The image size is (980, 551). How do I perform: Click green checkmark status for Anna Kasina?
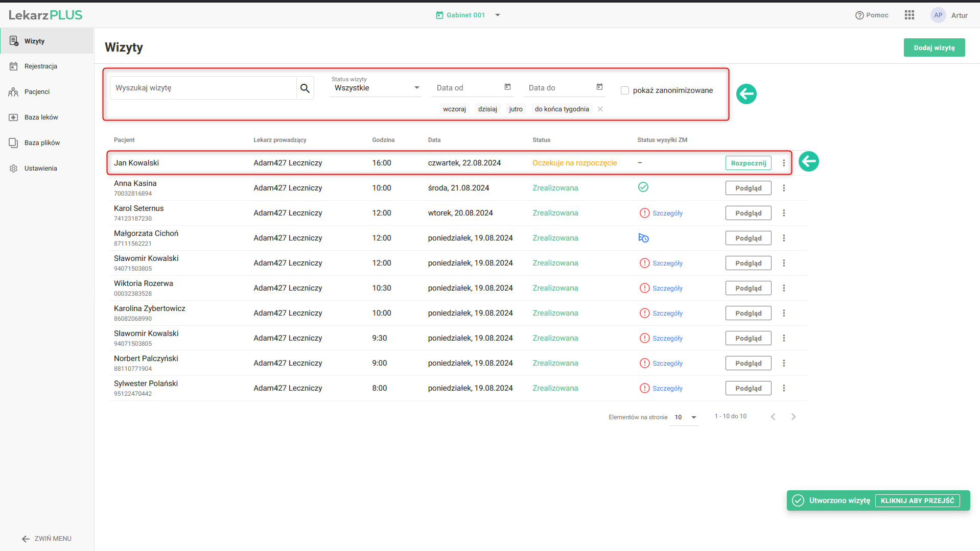point(643,187)
